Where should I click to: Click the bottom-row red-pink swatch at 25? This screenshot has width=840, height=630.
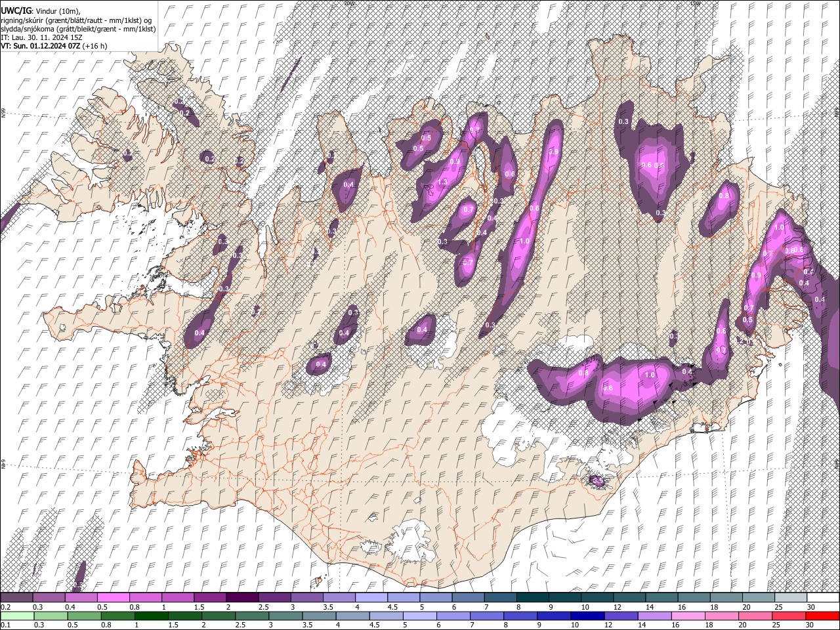click(x=788, y=616)
